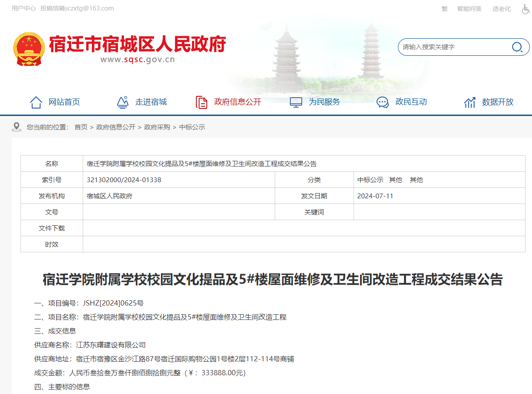The image size is (532, 394).
Task: Click the 投稿信箱 email link
Action: (x=77, y=8)
